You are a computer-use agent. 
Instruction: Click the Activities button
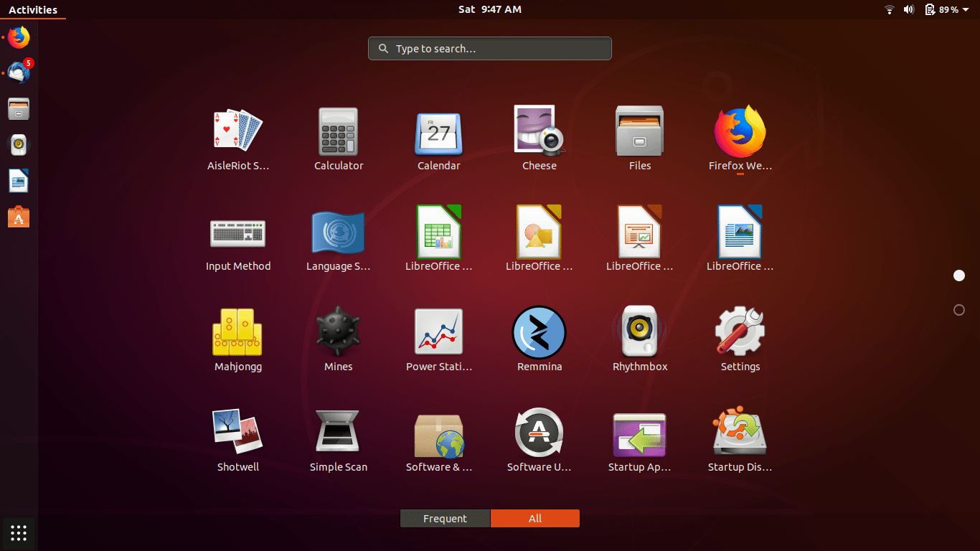coord(33,9)
